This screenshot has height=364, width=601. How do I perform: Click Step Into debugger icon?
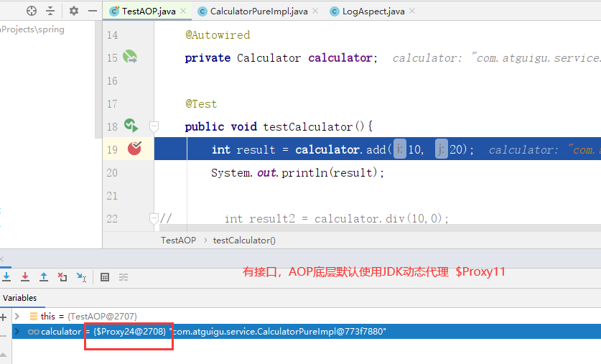6,277
